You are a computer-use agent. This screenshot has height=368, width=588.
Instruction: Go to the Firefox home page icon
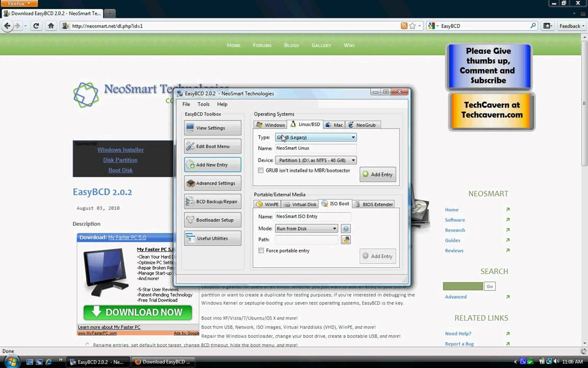click(51, 26)
